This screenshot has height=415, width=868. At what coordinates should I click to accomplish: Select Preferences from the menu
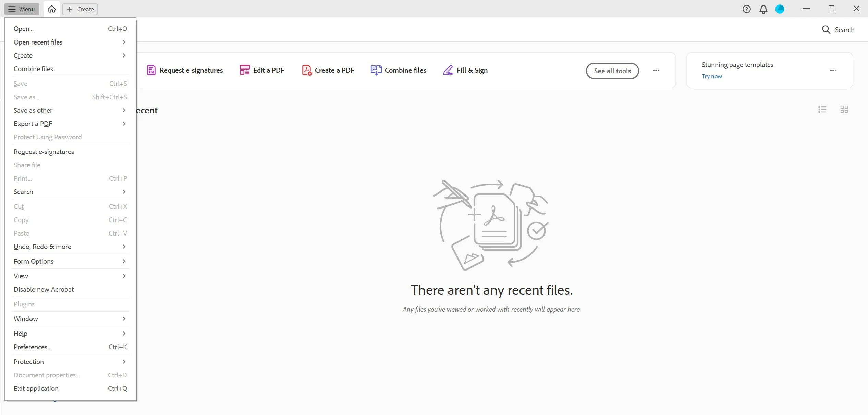[33, 347]
